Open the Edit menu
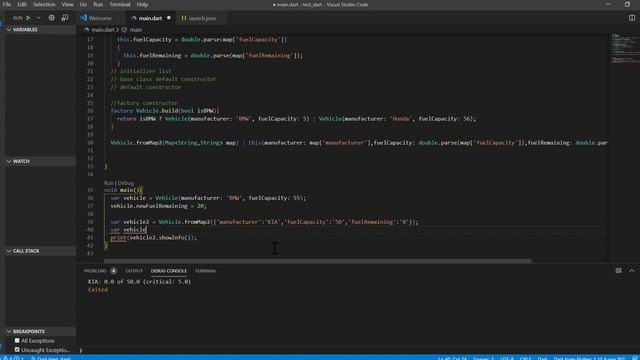640x360 pixels. [x=22, y=4]
